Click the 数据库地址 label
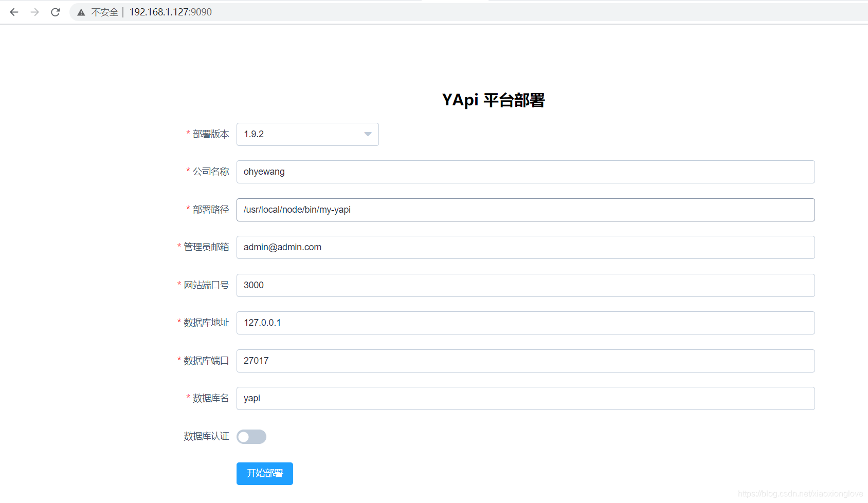The width and height of the screenshot is (868, 503). [x=206, y=323]
